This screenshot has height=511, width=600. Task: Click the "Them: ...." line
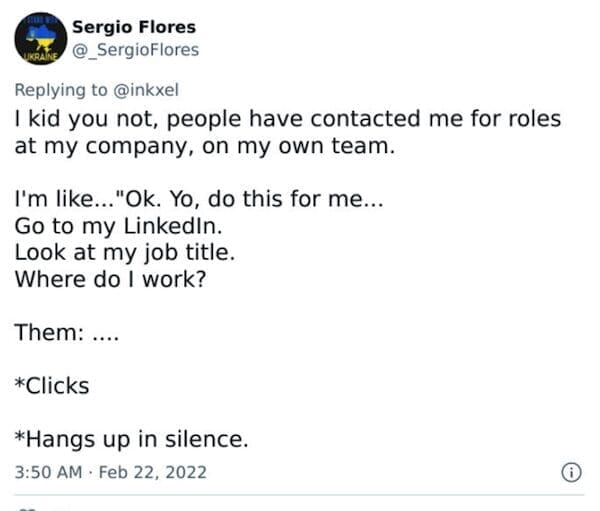coord(66,331)
